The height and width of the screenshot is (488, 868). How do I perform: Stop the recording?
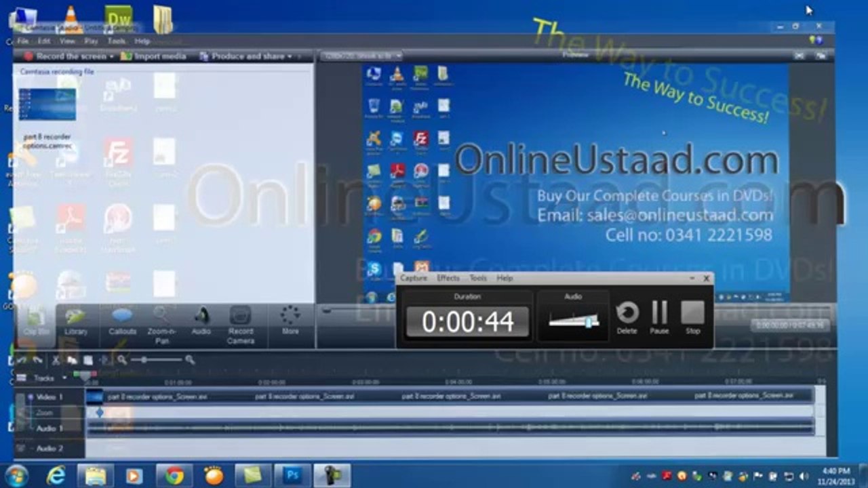click(692, 317)
